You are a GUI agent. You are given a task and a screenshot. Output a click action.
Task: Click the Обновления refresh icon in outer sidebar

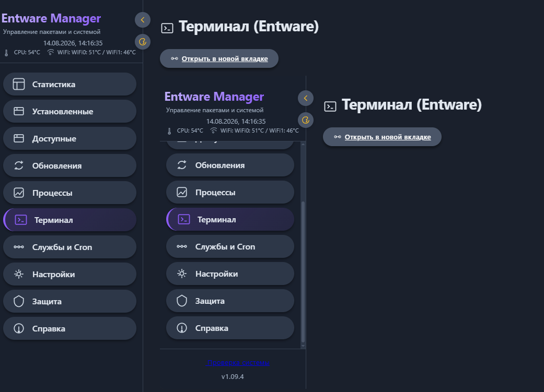tap(19, 165)
